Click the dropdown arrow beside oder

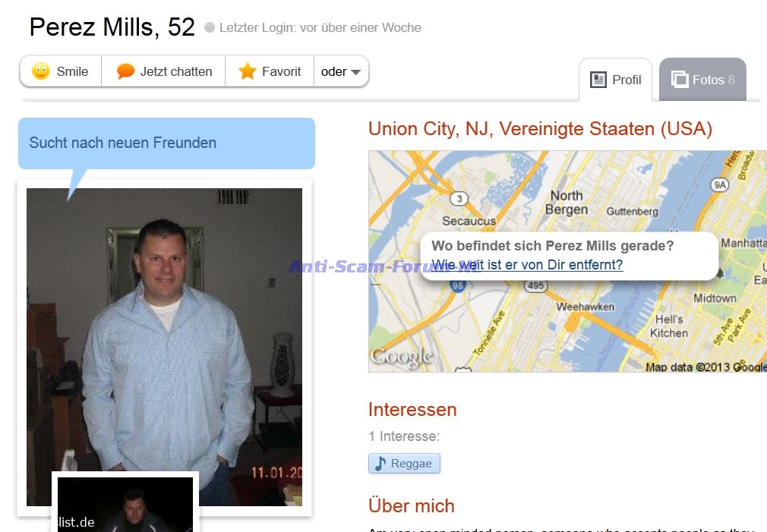pos(356,72)
